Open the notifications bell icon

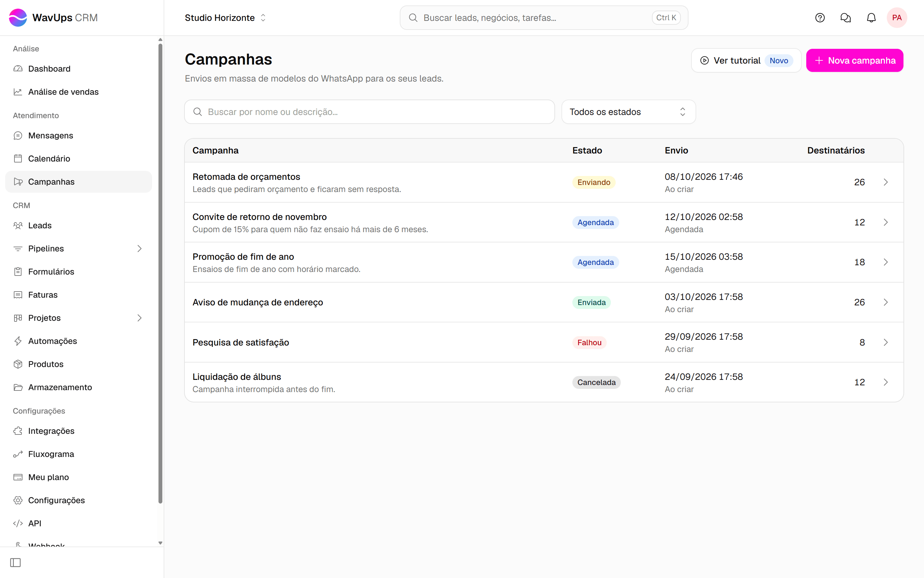[x=871, y=18]
